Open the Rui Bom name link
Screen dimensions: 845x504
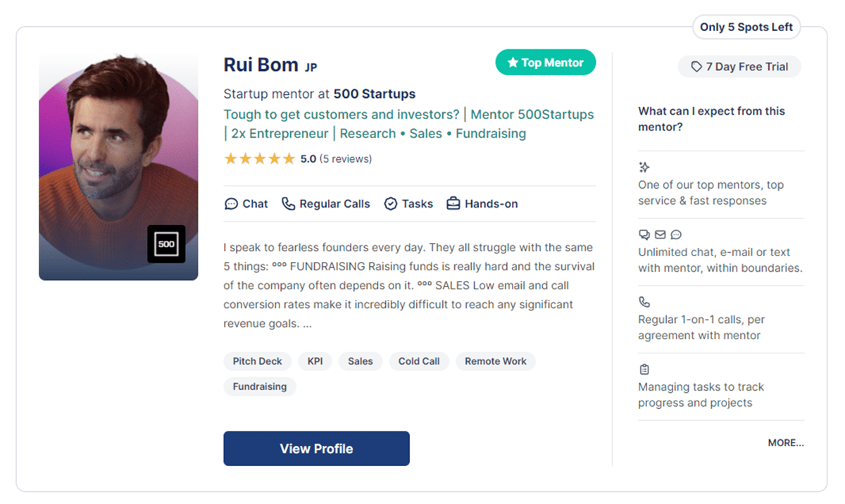261,65
